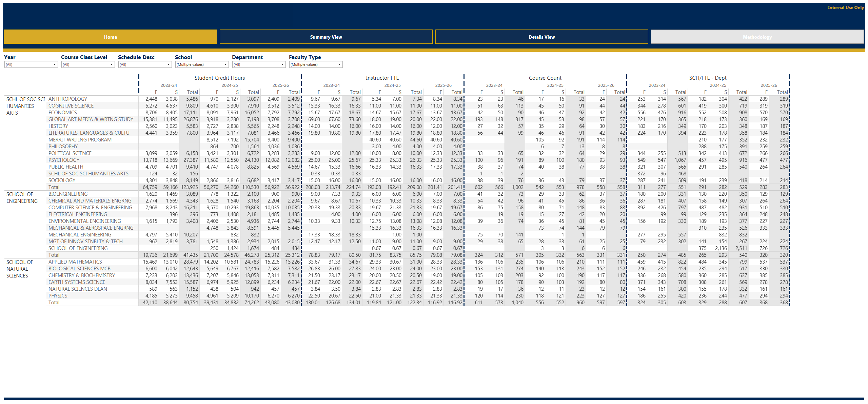This screenshot has height=404, width=868.
Task: Select the ANTHROPOLOGY department row label
Action: 68,99
